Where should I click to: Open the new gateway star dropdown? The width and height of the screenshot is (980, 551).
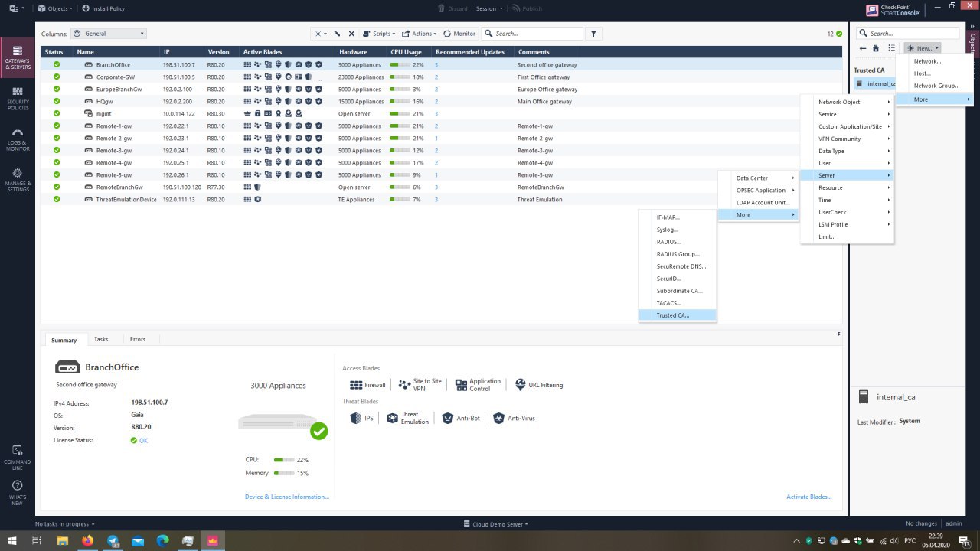[321, 34]
